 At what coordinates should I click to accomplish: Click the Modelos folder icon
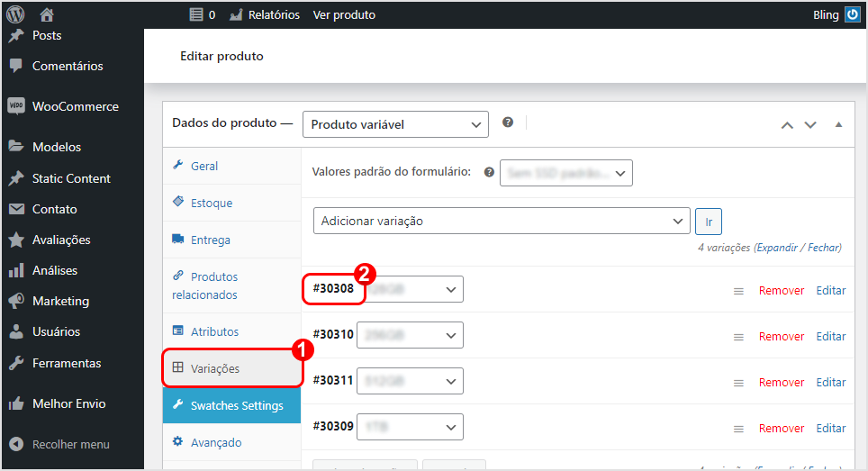(16, 146)
